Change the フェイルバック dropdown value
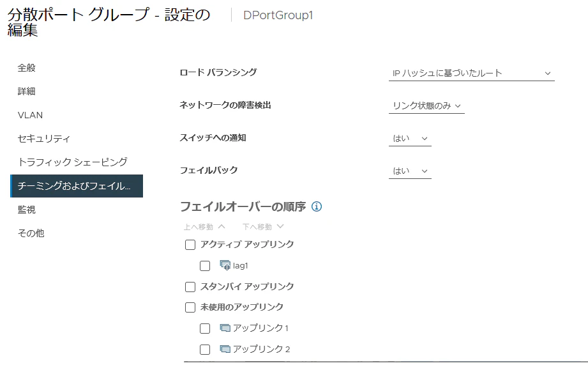Screen dimensions: 588x372 pyautogui.click(x=410, y=171)
